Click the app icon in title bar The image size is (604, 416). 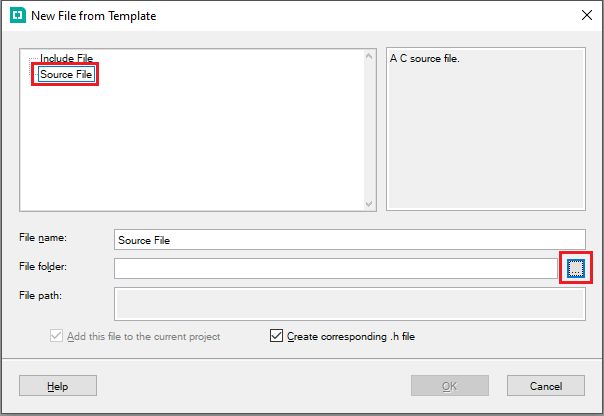[18, 15]
